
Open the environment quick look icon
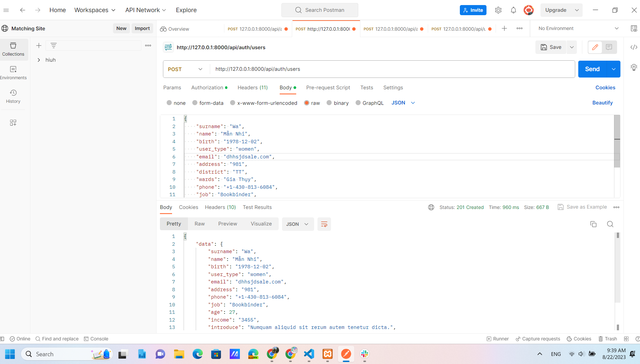click(634, 29)
